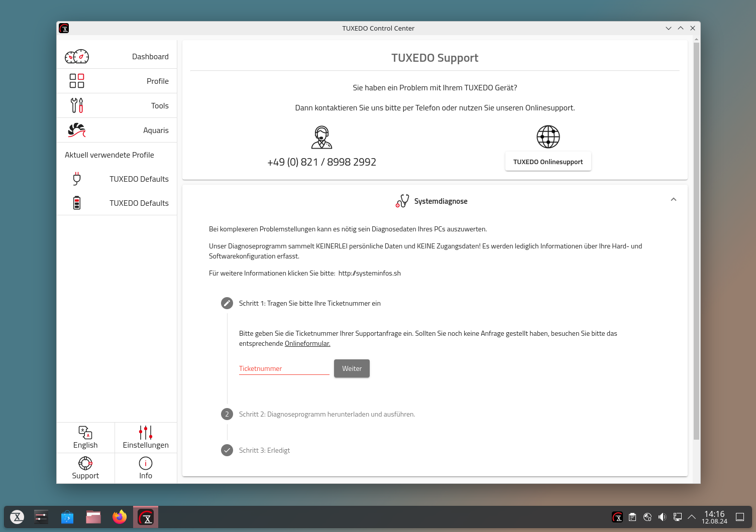This screenshot has width=756, height=532.
Task: Open the Info circle icon
Action: click(146, 463)
